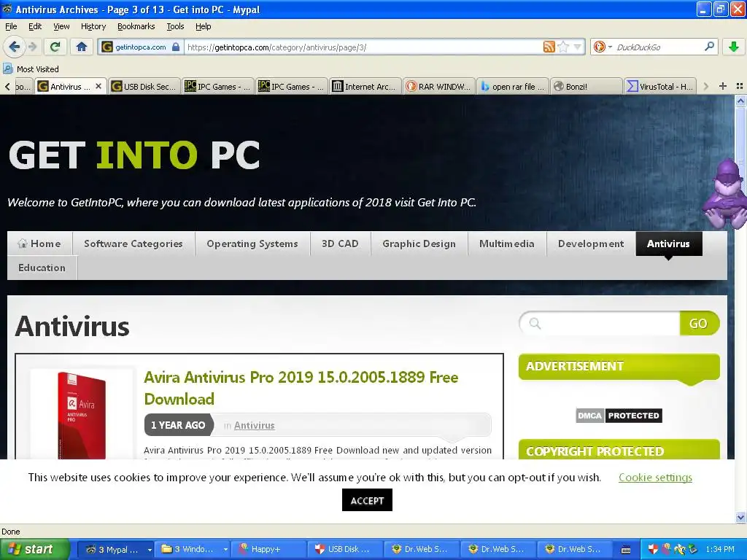Open Education navigation item

(42, 268)
